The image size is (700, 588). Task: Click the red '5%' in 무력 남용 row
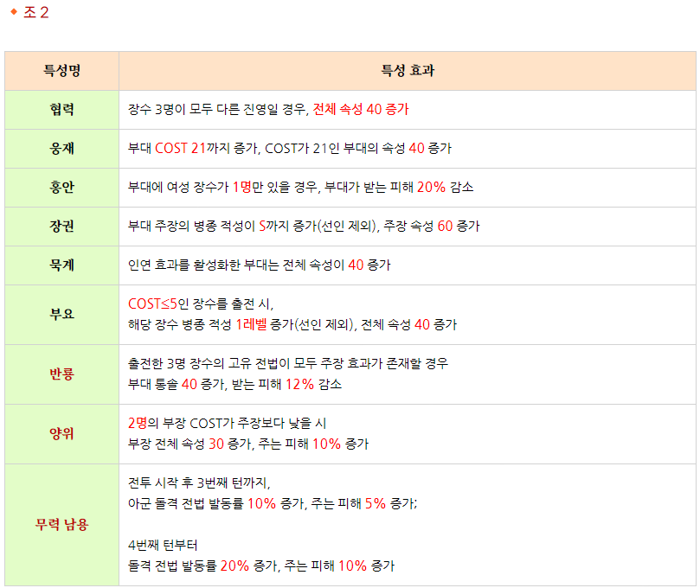[x=375, y=503]
